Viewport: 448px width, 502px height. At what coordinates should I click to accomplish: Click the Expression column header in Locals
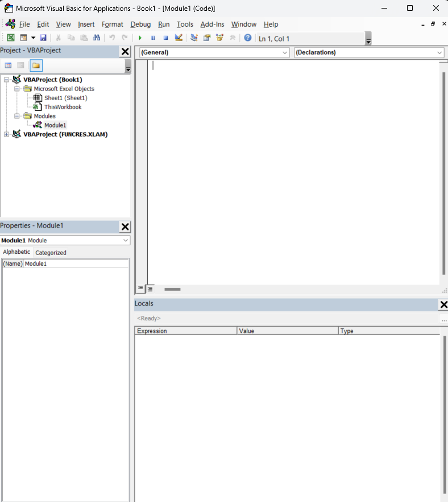point(186,331)
